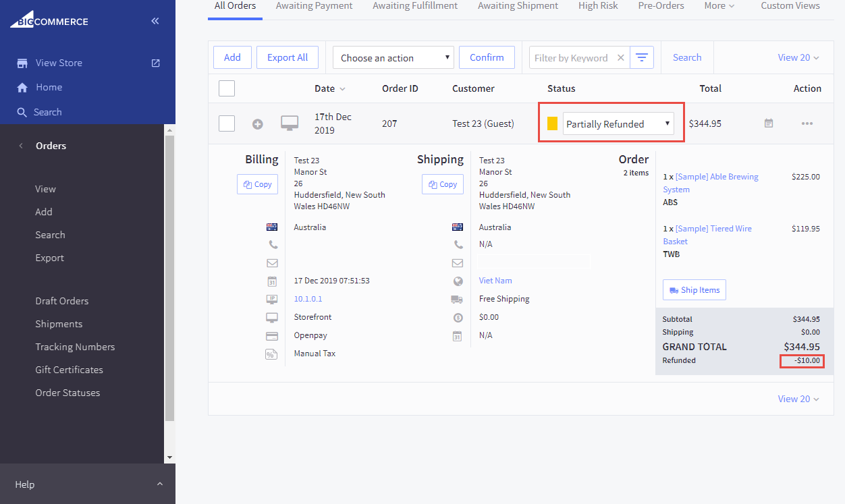Click the BigCommerce logo

tap(49, 20)
